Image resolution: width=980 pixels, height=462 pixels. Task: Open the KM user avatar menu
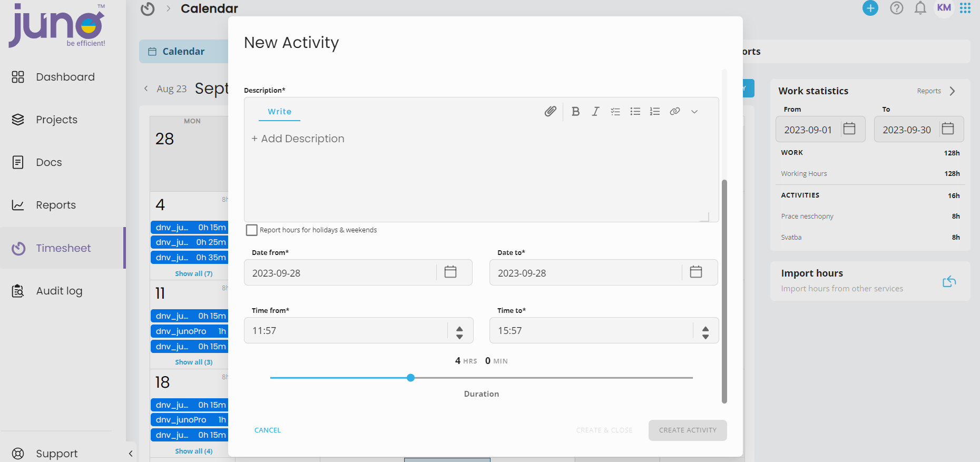pos(944,8)
